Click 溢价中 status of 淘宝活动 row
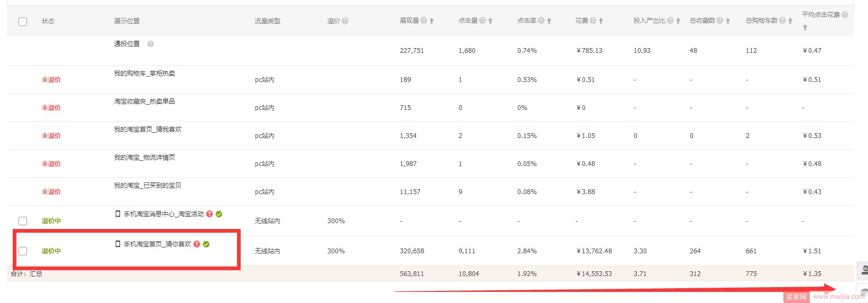Image resolution: width=868 pixels, height=303 pixels. tap(51, 221)
